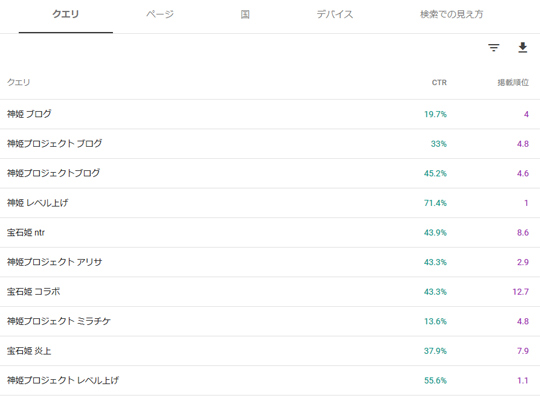
Task: Select the 神姫プロジェクト アリサ row
Action: pos(270,262)
